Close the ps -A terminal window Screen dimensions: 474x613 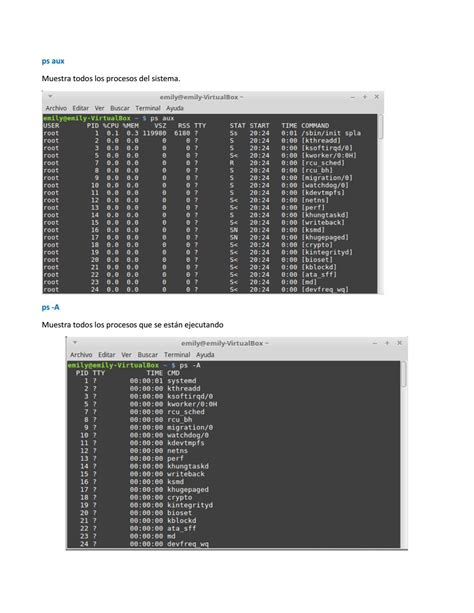[x=399, y=343]
